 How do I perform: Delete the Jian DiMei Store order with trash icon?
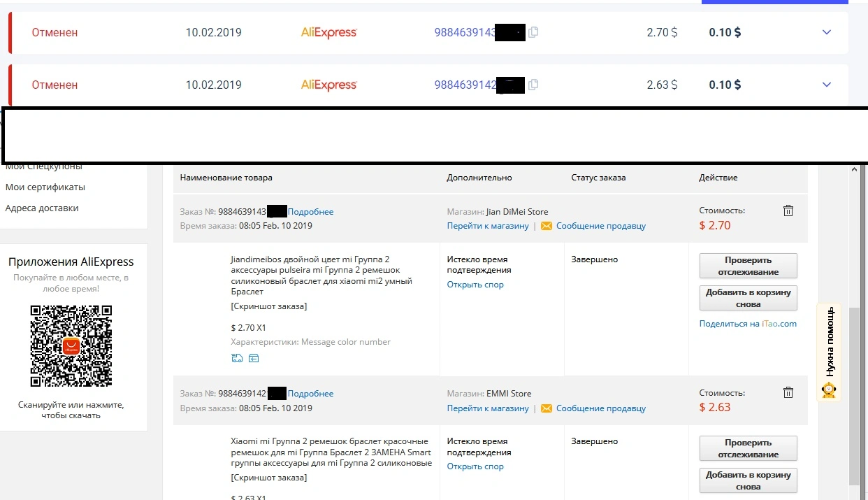point(788,210)
